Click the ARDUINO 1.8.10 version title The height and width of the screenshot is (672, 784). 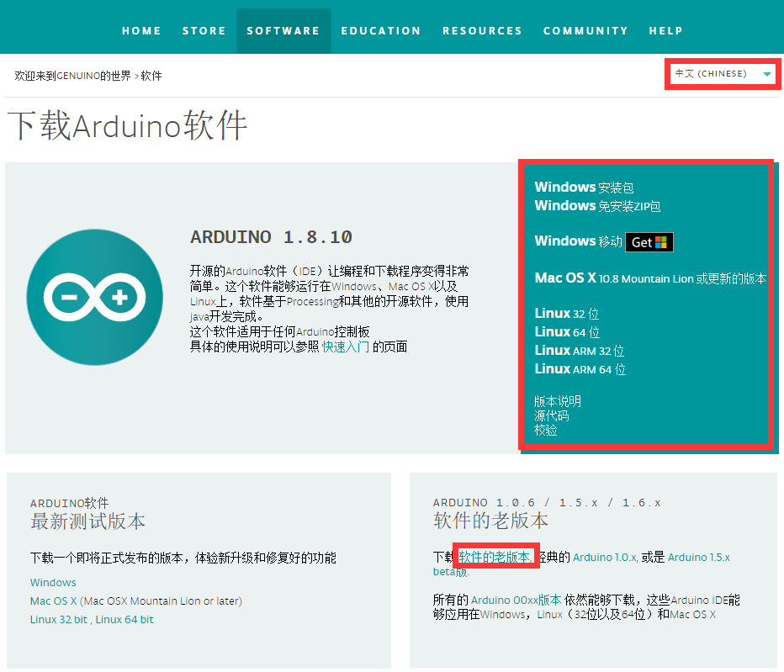(272, 237)
